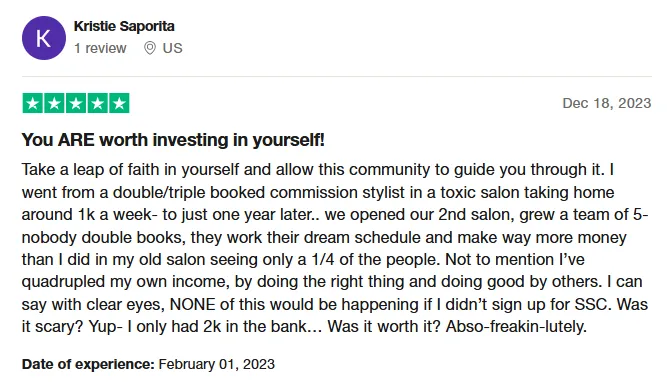
Task: Select the first green rating star
Action: tap(33, 103)
